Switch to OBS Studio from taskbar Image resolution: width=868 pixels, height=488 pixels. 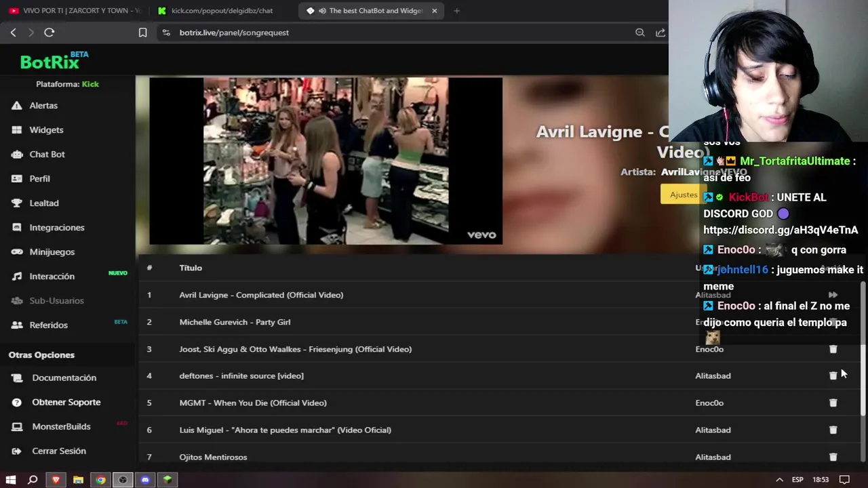(123, 480)
